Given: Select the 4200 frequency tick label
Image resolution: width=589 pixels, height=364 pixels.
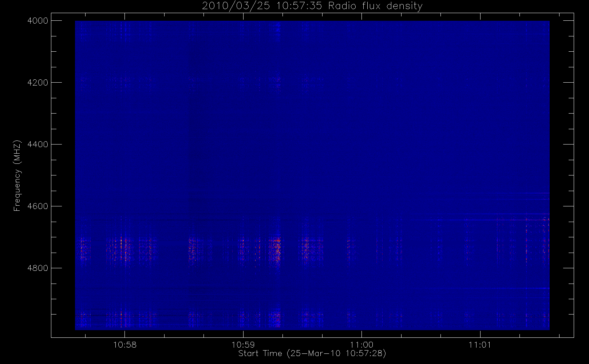Looking at the screenshot, I should point(38,83).
